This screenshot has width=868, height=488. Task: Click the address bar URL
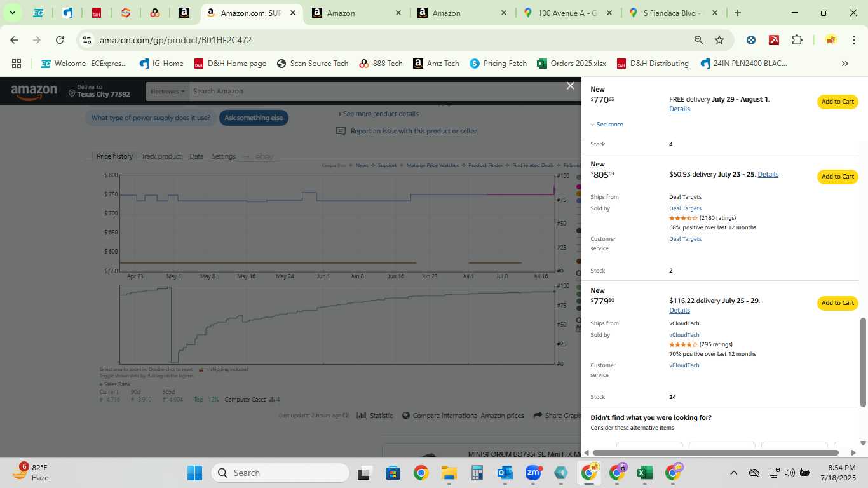click(x=175, y=40)
